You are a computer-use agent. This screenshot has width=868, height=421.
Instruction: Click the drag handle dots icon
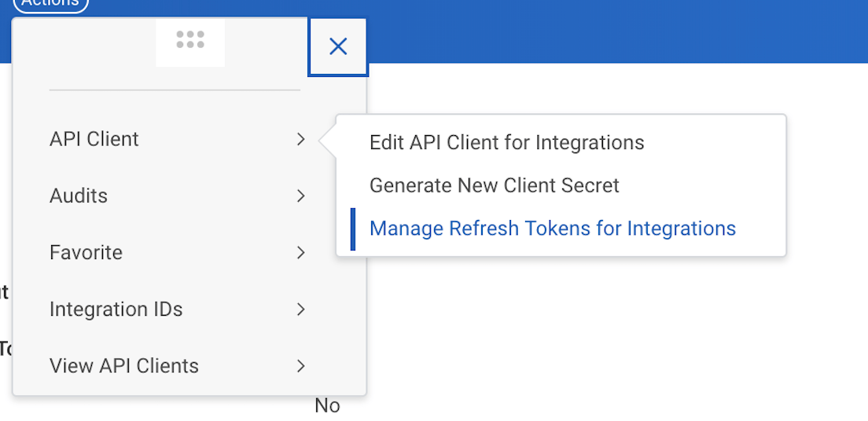[x=190, y=40]
